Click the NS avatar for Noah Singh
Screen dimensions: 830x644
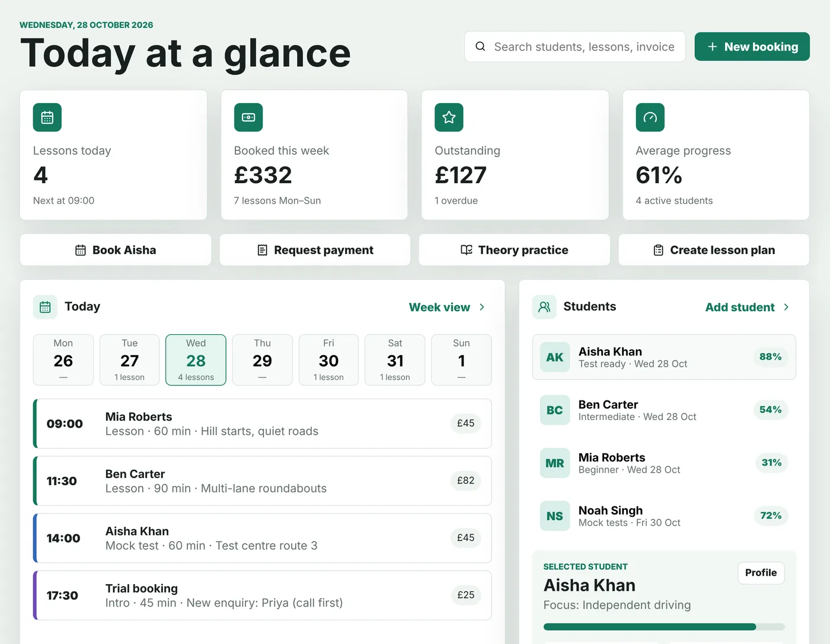click(555, 516)
